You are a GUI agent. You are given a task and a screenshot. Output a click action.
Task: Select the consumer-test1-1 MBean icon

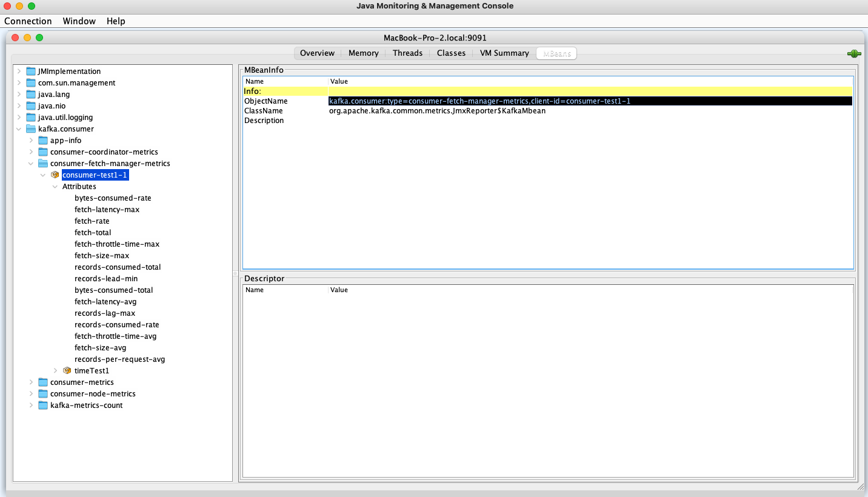coord(55,175)
